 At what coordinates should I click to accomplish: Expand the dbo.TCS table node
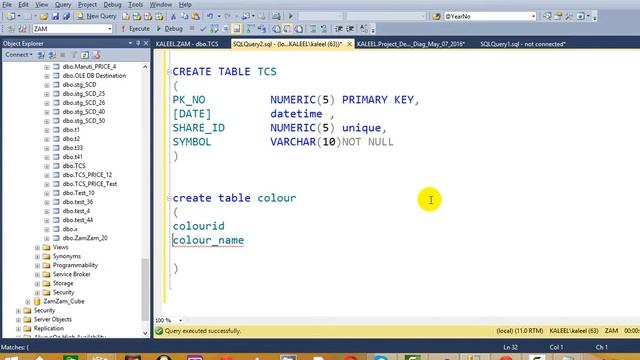point(47,166)
